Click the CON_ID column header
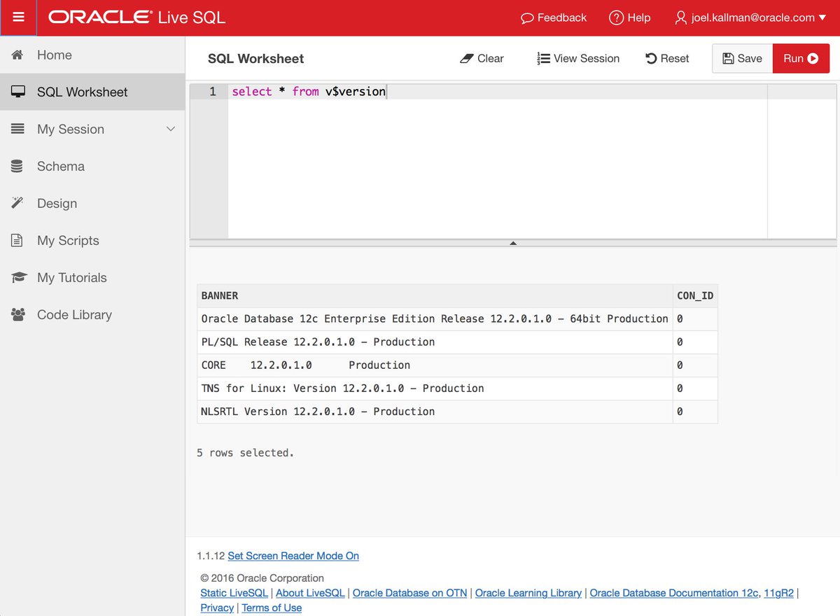This screenshot has width=840, height=616. 695,295
